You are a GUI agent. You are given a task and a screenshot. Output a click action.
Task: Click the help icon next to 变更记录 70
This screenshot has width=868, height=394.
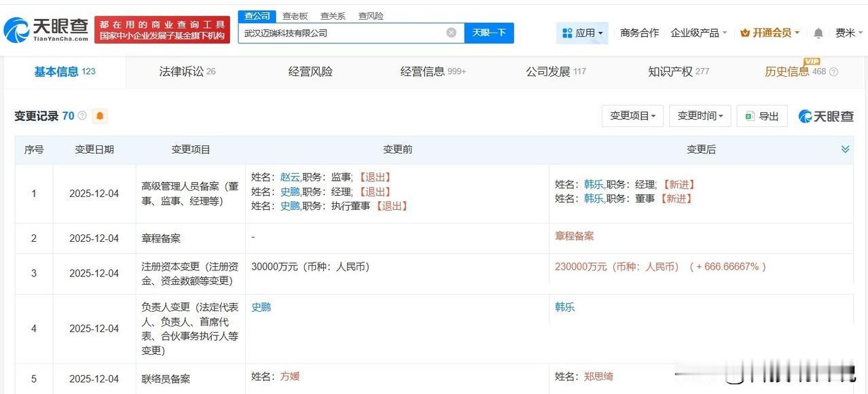point(82,116)
